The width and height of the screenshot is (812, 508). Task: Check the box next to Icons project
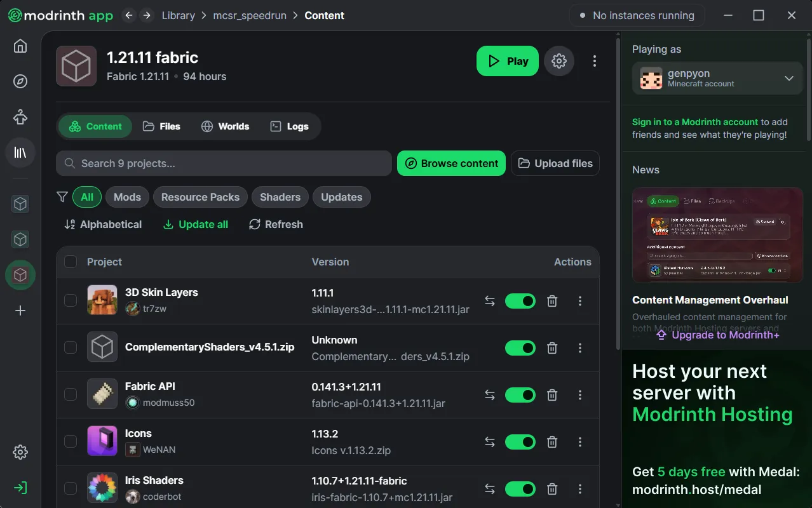pos(71,441)
